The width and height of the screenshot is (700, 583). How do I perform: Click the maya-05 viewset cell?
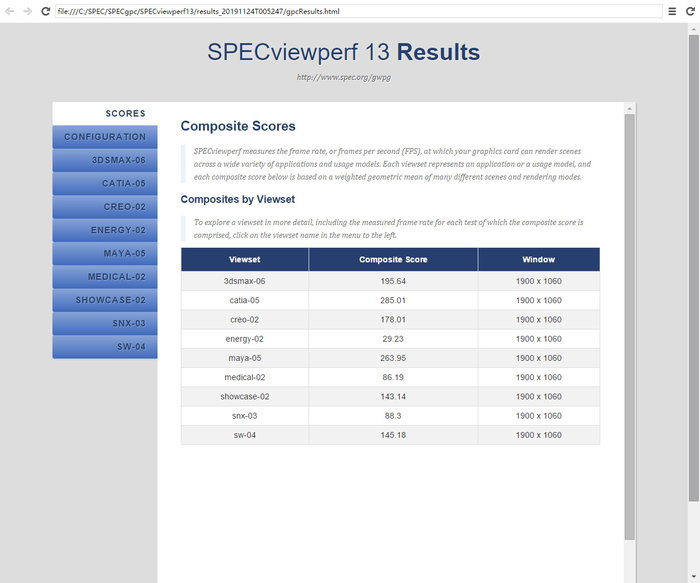pos(245,358)
